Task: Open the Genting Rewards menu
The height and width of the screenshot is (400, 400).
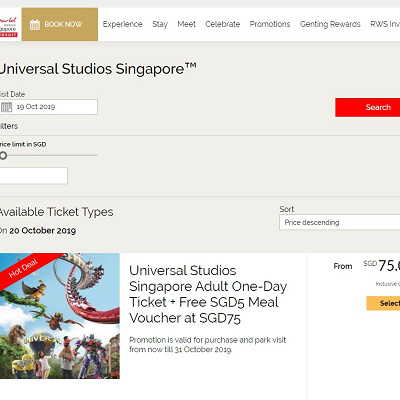Action: pyautogui.click(x=330, y=24)
